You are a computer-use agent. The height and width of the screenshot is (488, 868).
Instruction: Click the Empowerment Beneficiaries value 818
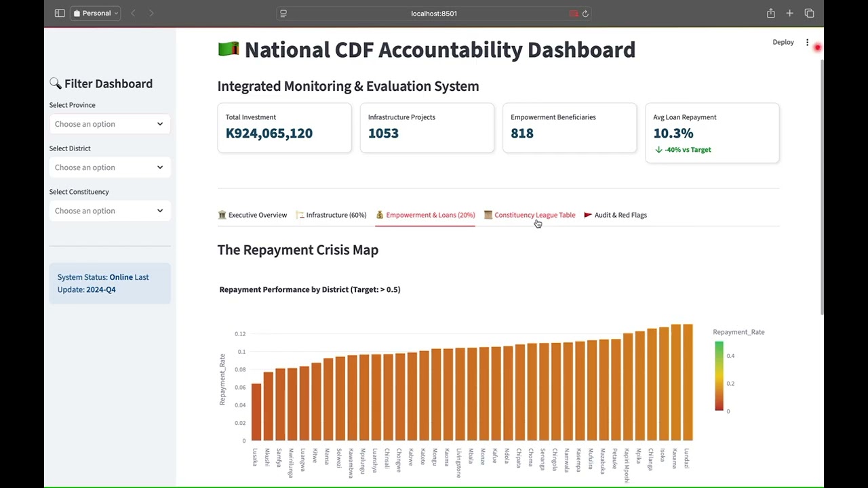click(x=522, y=134)
